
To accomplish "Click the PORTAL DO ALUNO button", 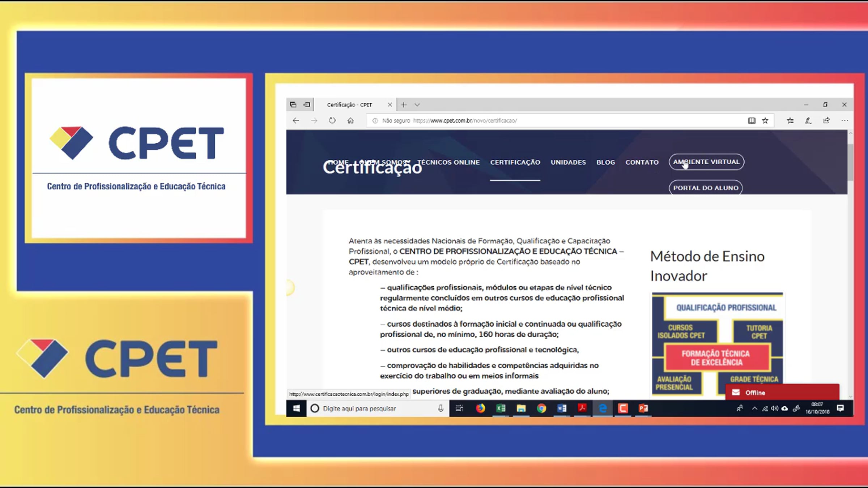I will click(706, 188).
